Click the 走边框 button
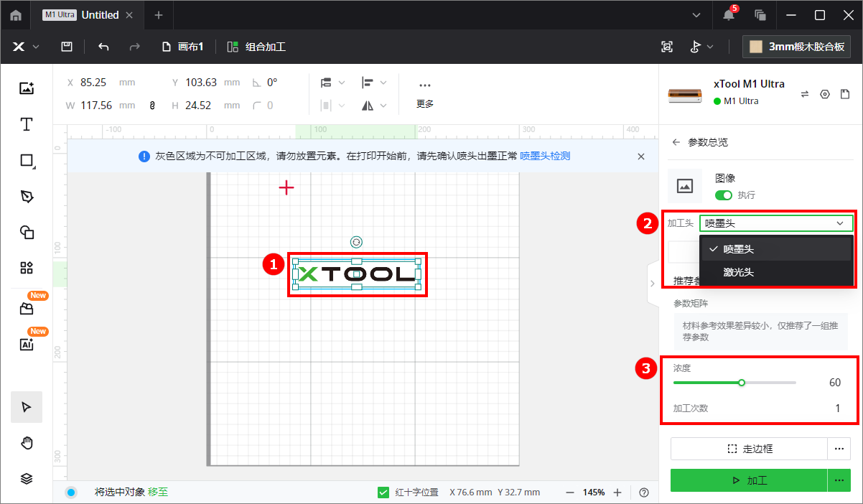 point(749,449)
